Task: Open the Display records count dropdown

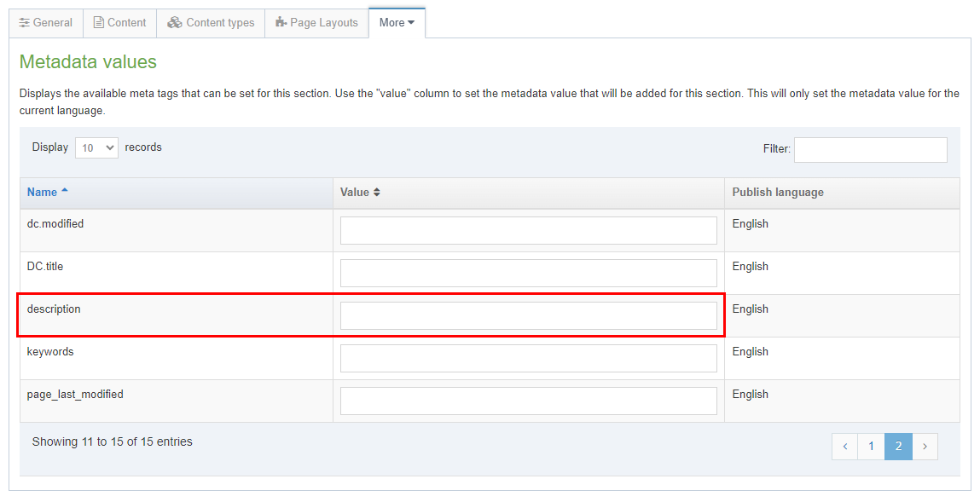Action: coord(97,148)
